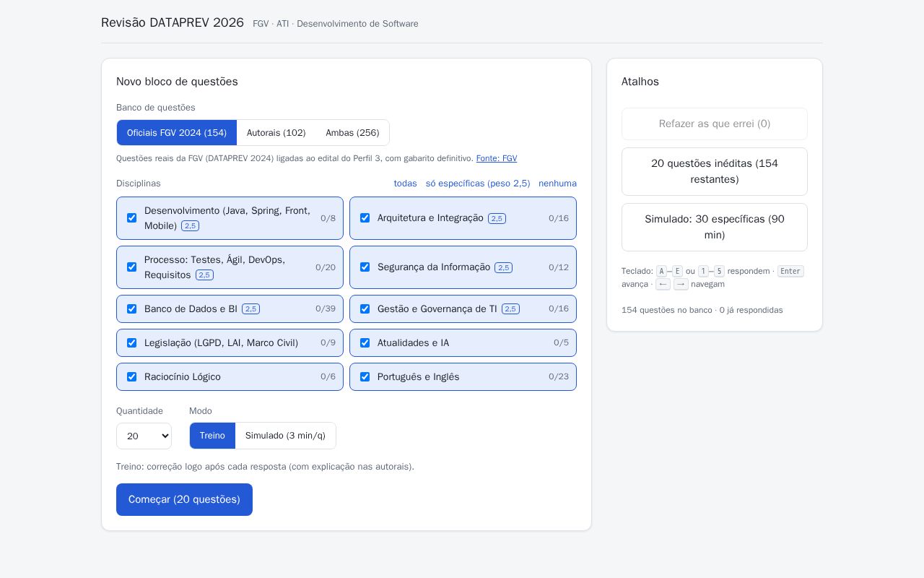The image size is (924, 578).
Task: Select Treino mode
Action: pyautogui.click(x=212, y=436)
